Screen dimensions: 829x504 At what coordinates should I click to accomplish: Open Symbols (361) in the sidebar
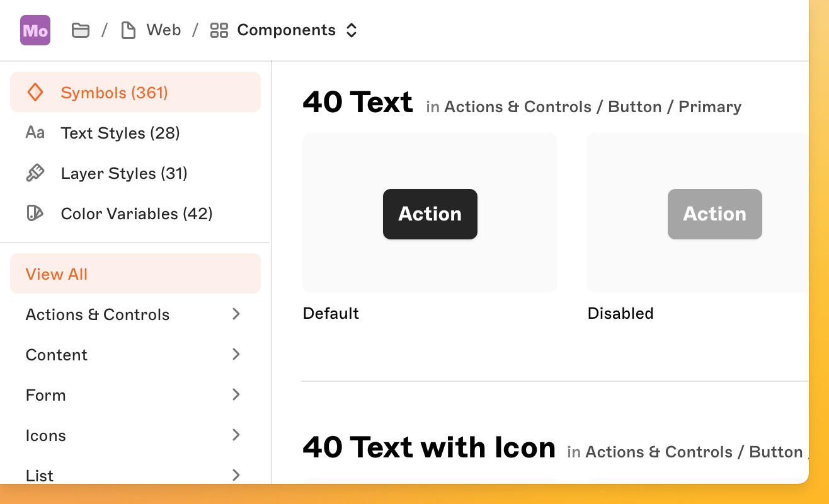pos(114,92)
